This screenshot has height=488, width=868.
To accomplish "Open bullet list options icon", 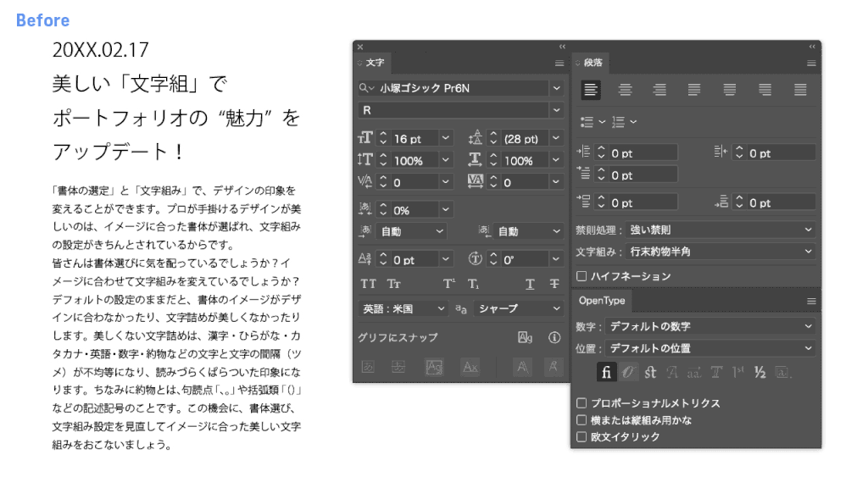I will pos(593,122).
